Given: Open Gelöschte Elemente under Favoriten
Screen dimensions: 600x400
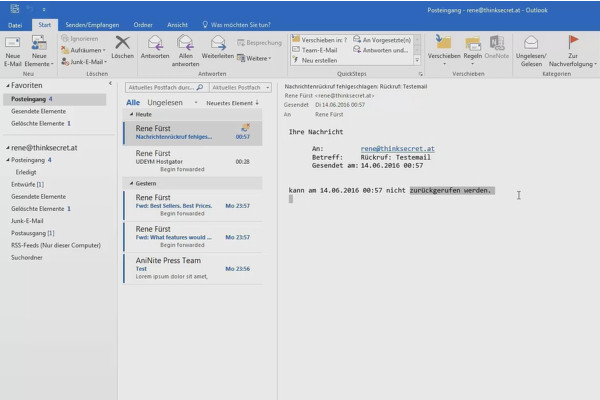Looking at the screenshot, I should [41, 124].
